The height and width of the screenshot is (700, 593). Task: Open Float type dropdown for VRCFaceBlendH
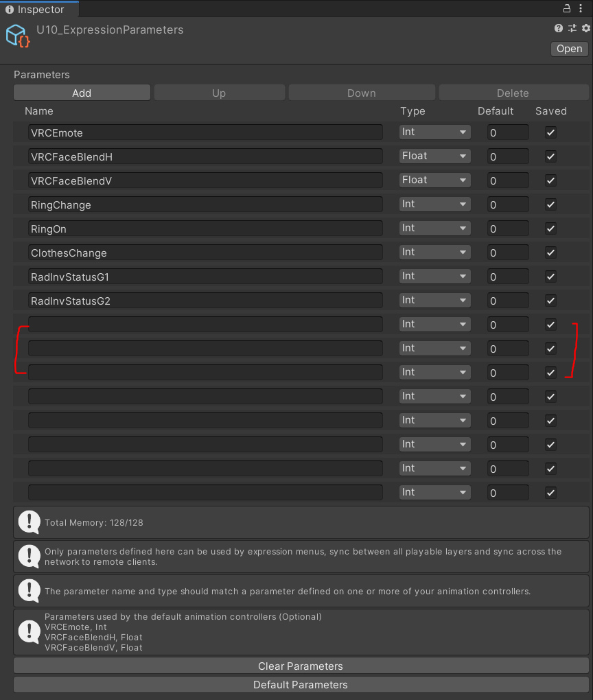point(435,156)
